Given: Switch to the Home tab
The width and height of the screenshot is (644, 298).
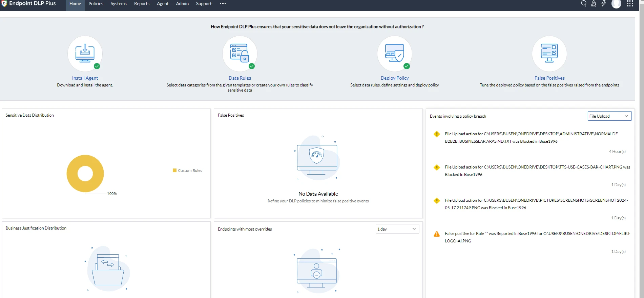Looking at the screenshot, I should coord(75,4).
